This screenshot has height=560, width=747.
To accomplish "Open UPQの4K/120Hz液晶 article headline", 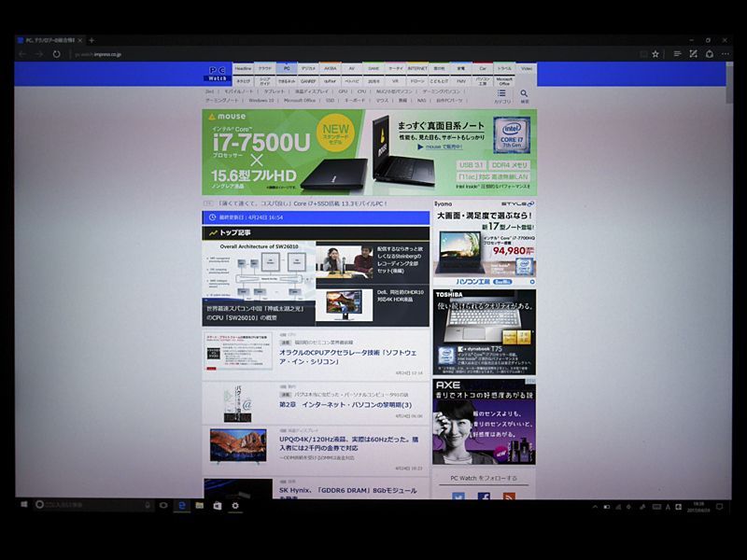I will click(x=348, y=443).
